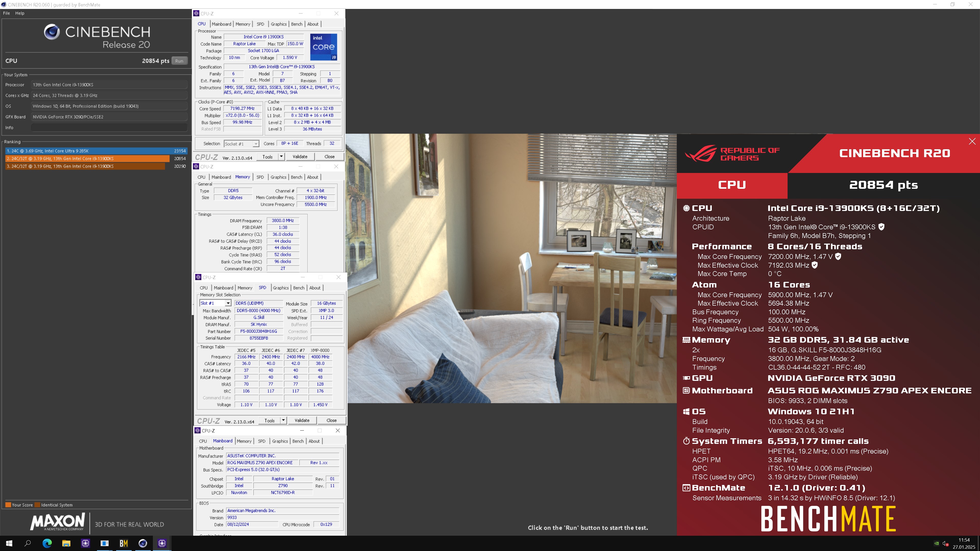Select orange ranking row scoring 20854
980x551 pixels.
click(x=96, y=159)
